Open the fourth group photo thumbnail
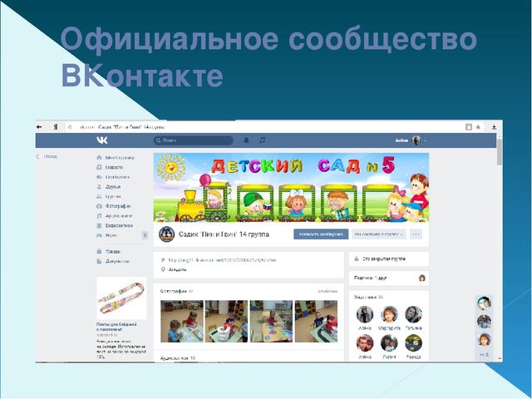The image size is (532, 399). click(316, 322)
